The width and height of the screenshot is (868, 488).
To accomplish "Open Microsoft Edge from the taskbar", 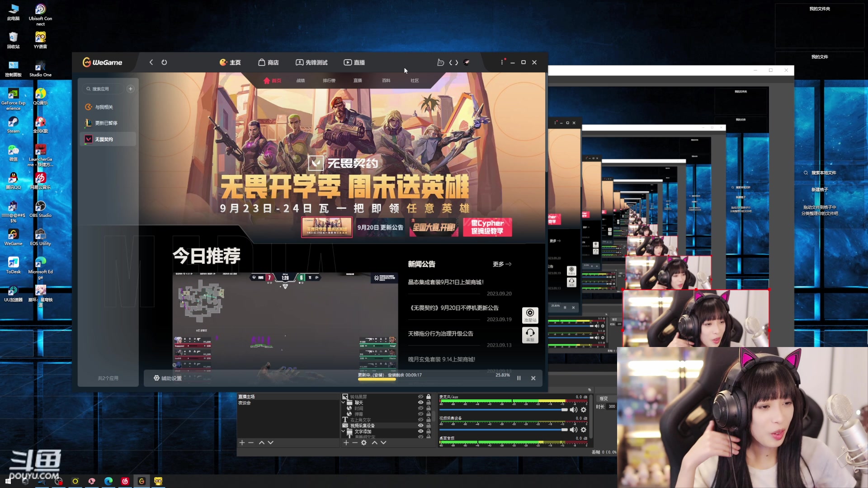I will tap(108, 481).
